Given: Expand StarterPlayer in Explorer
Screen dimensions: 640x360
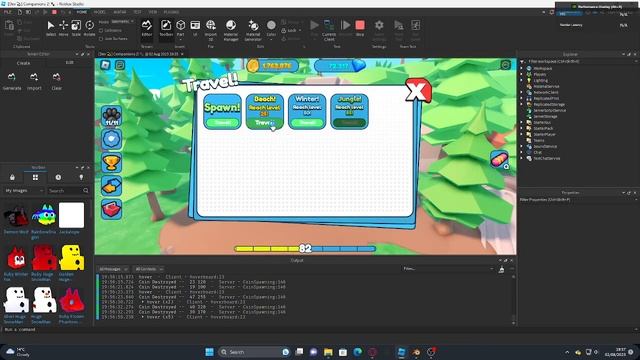Looking at the screenshot, I should [522, 134].
